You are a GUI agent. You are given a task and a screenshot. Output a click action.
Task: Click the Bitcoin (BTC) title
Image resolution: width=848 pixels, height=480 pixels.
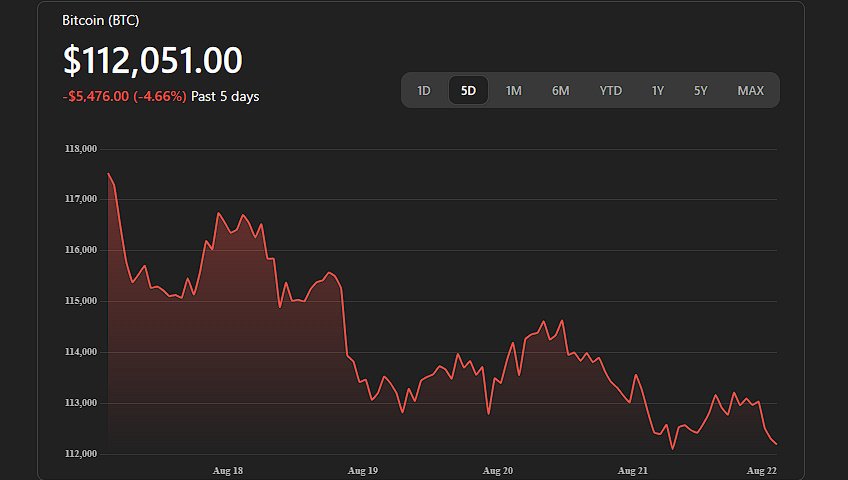pos(101,20)
